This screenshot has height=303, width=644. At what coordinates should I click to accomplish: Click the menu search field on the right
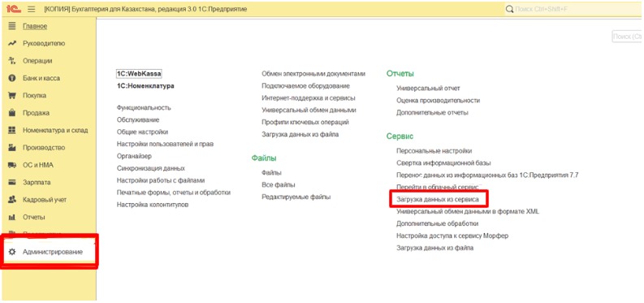point(627,37)
